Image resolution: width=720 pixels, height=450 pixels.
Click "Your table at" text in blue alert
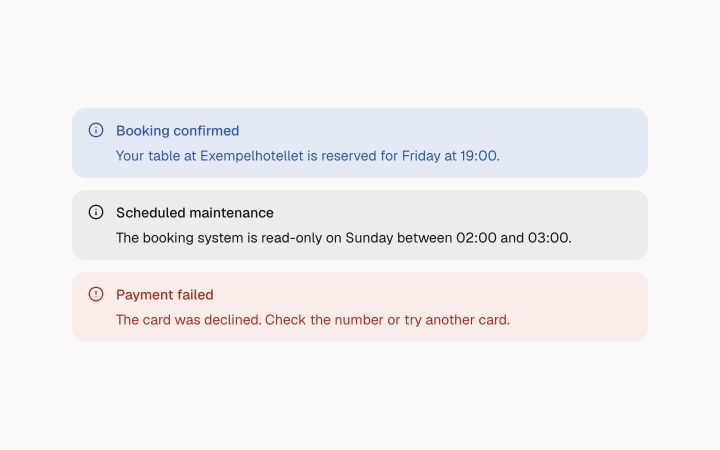tap(156, 156)
